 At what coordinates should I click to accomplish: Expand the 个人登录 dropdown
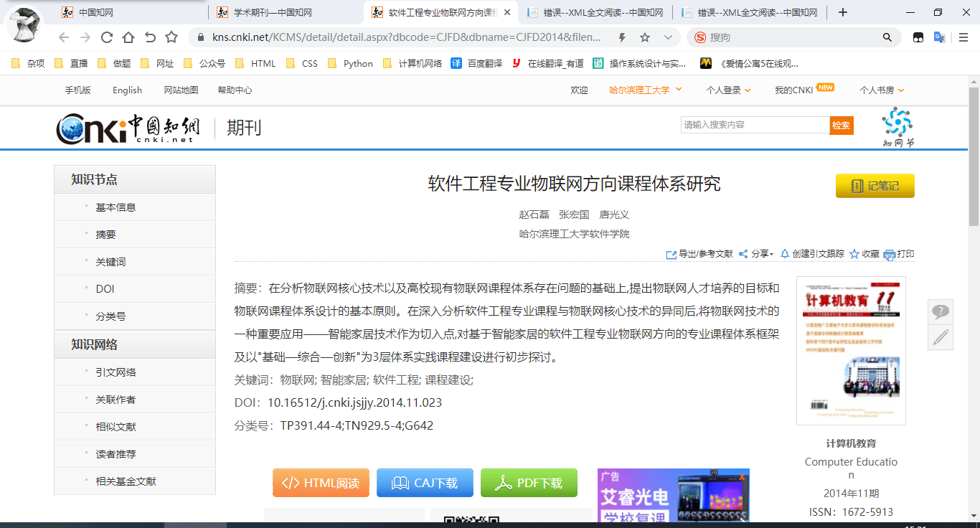[x=727, y=90]
